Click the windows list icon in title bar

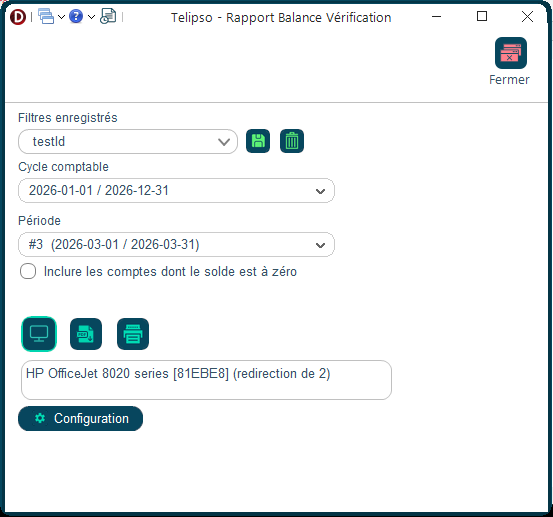[x=46, y=16]
